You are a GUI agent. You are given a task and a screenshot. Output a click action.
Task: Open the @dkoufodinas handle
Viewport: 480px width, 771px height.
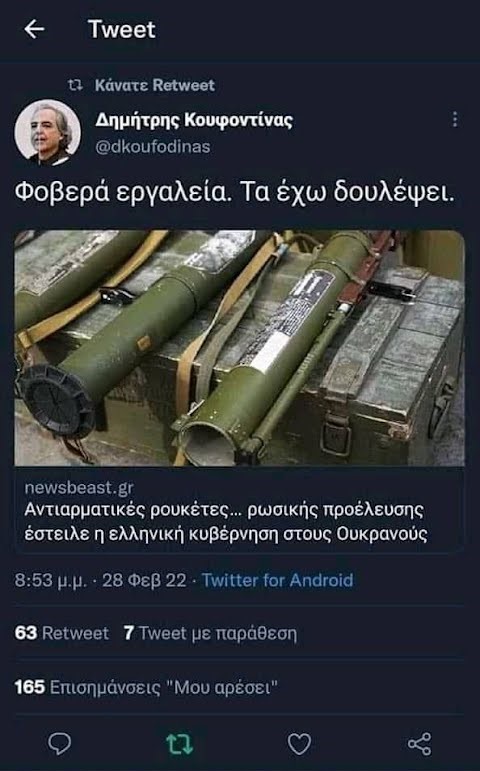(x=152, y=147)
